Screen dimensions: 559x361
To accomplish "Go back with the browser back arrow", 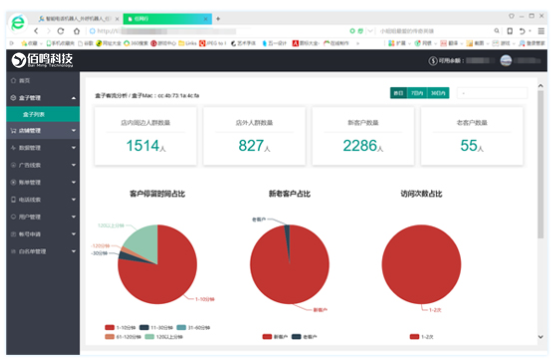I will 36,31.
